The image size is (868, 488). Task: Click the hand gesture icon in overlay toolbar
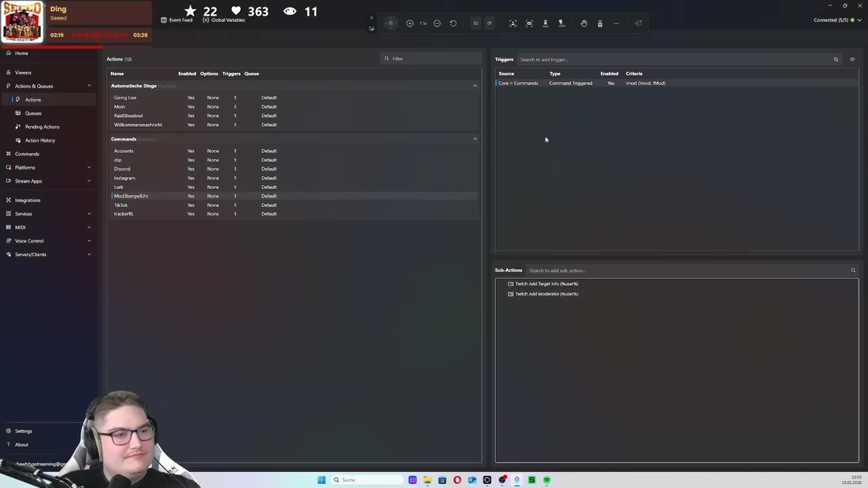click(583, 23)
